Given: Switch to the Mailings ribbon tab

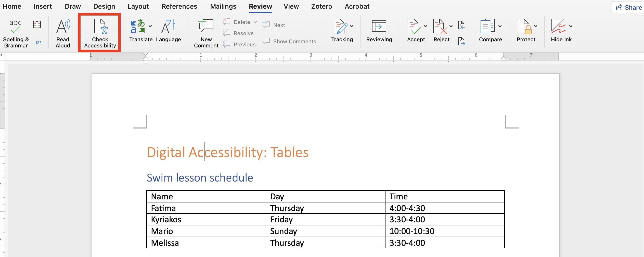Looking at the screenshot, I should click(223, 6).
